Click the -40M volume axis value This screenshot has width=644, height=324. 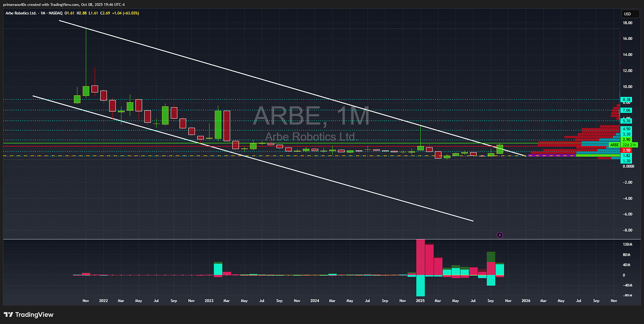click(627, 285)
